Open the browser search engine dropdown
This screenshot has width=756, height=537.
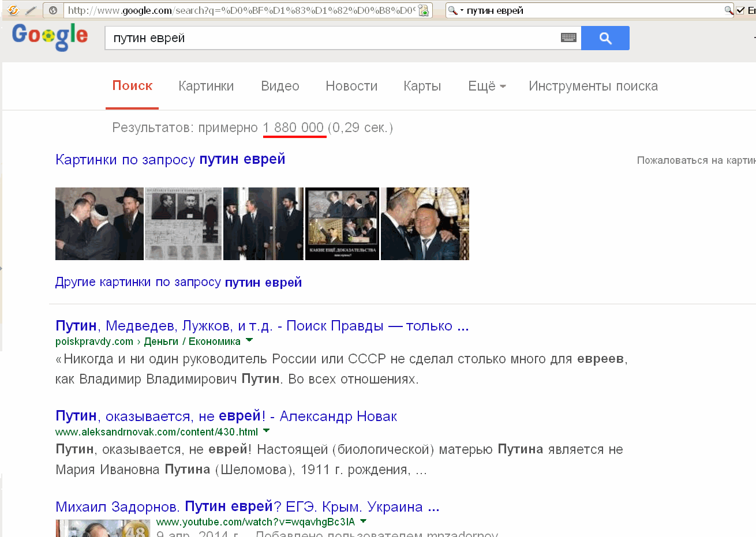(456, 10)
